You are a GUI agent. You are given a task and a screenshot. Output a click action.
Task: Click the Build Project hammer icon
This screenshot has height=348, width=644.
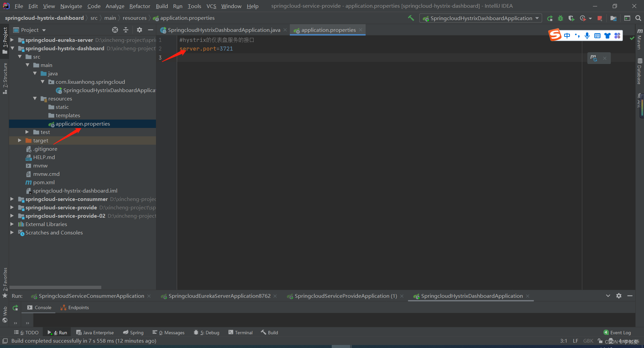pyautogui.click(x=411, y=18)
